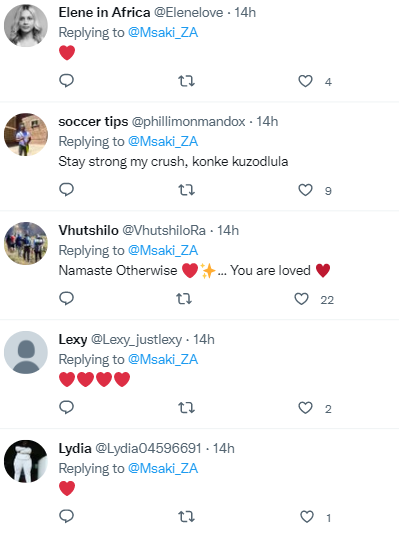
Task: Reply to Lexy's four hearts tweet
Action: [x=66, y=407]
